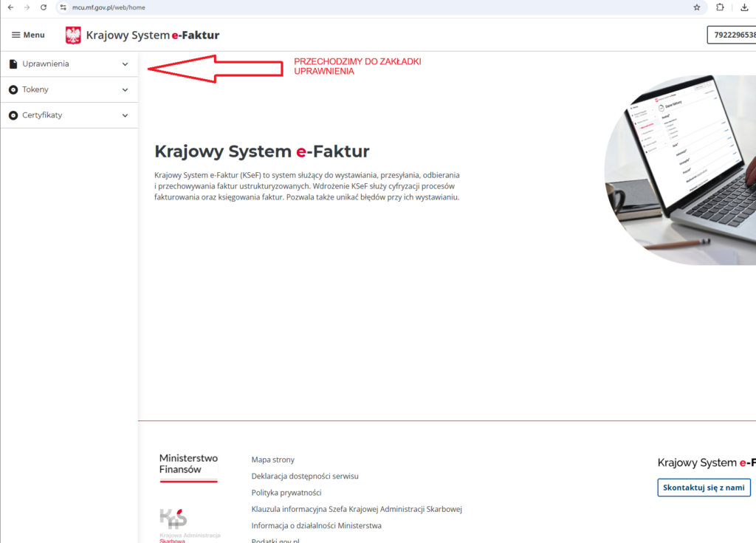756x543 pixels.
Task: Click the Tokeny circle icon
Action: (x=13, y=90)
